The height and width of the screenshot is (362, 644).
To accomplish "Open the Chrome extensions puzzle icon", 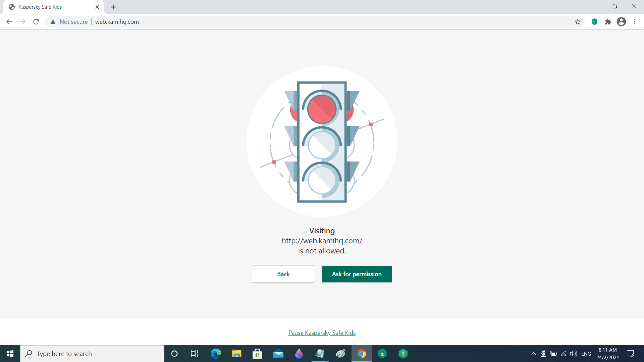I will pyautogui.click(x=608, y=22).
